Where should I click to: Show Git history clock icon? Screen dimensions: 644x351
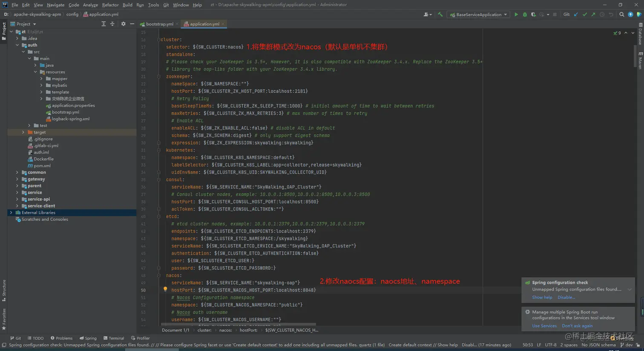pyautogui.click(x=602, y=14)
